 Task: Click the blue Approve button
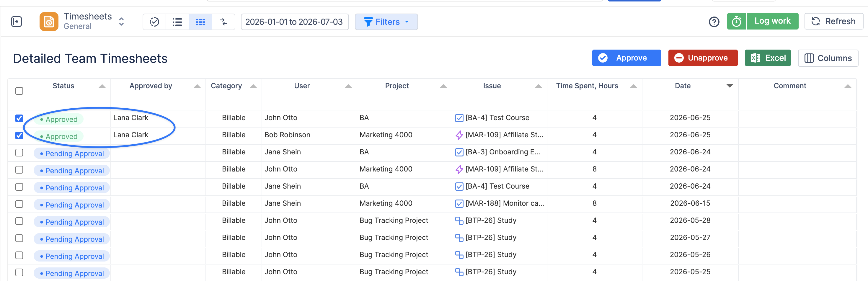coord(626,58)
